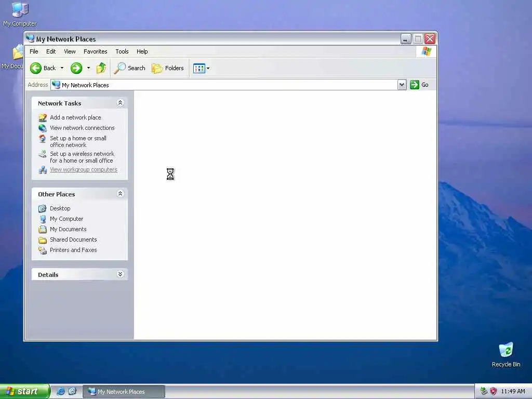The height and width of the screenshot is (399, 532).
Task: Click the Start button
Action: tap(25, 392)
